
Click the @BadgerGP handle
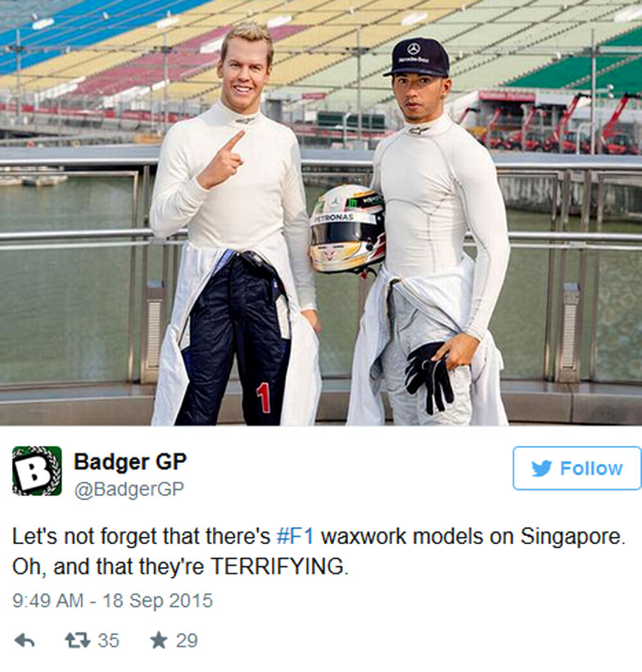point(129,489)
